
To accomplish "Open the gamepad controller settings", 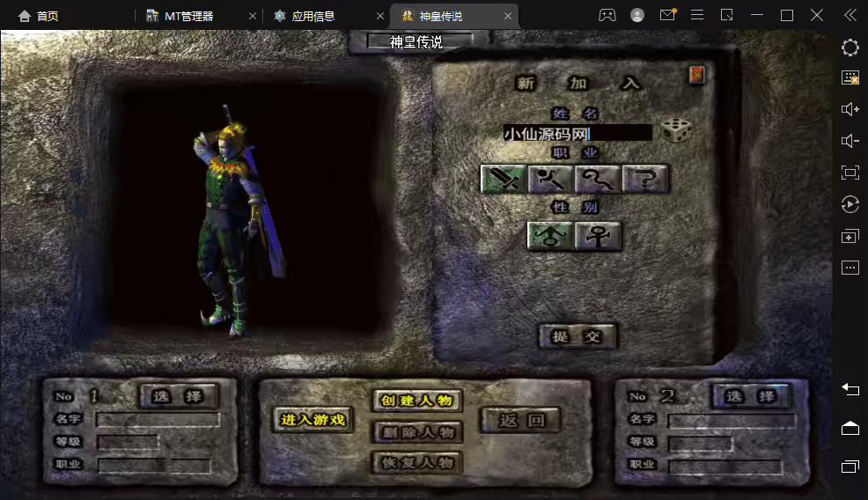I will point(607,15).
